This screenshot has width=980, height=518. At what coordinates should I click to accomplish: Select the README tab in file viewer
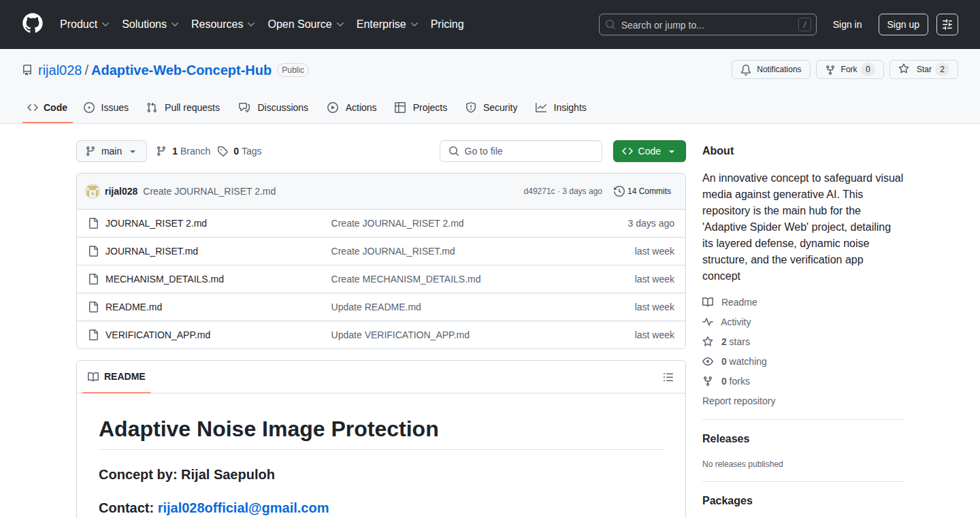click(116, 377)
